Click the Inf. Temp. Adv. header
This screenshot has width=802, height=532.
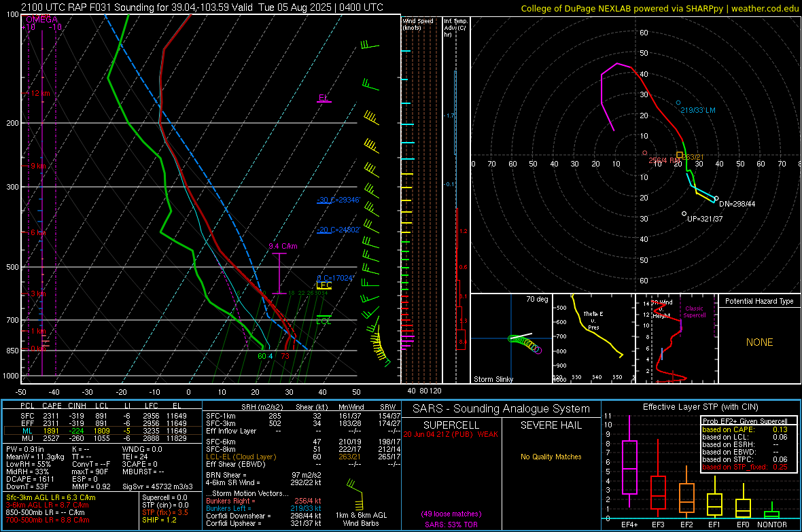click(x=455, y=28)
